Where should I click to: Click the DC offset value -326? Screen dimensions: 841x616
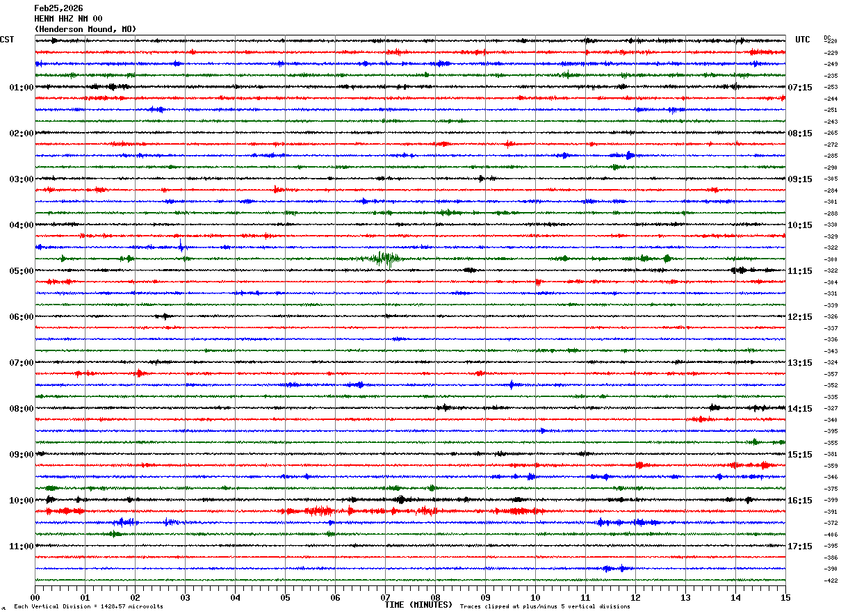coord(831,317)
